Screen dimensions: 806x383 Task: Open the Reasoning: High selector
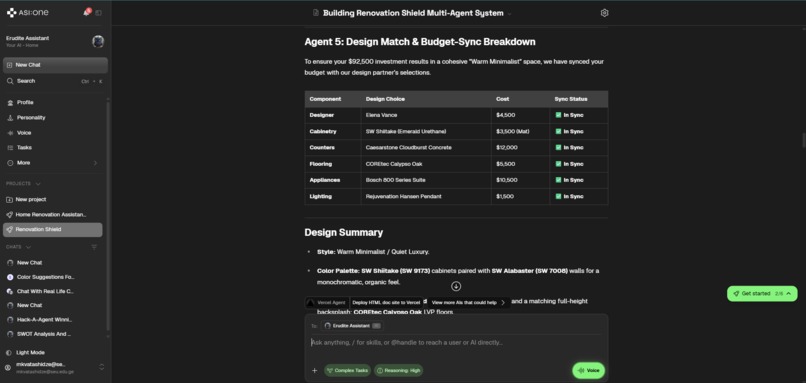click(398, 371)
